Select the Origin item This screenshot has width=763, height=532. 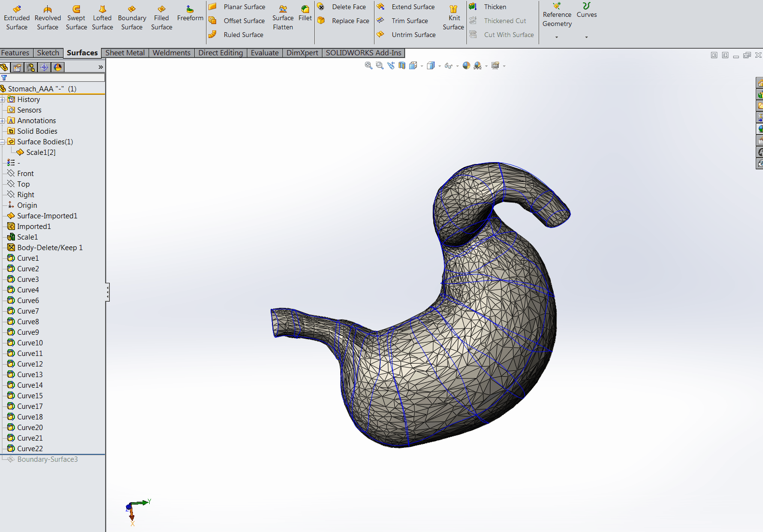pos(22,205)
